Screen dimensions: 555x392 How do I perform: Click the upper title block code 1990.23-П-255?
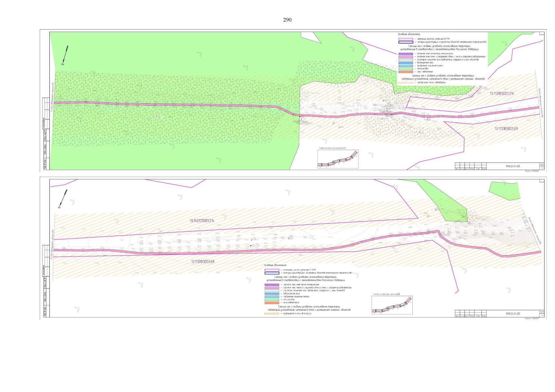(x=512, y=166)
